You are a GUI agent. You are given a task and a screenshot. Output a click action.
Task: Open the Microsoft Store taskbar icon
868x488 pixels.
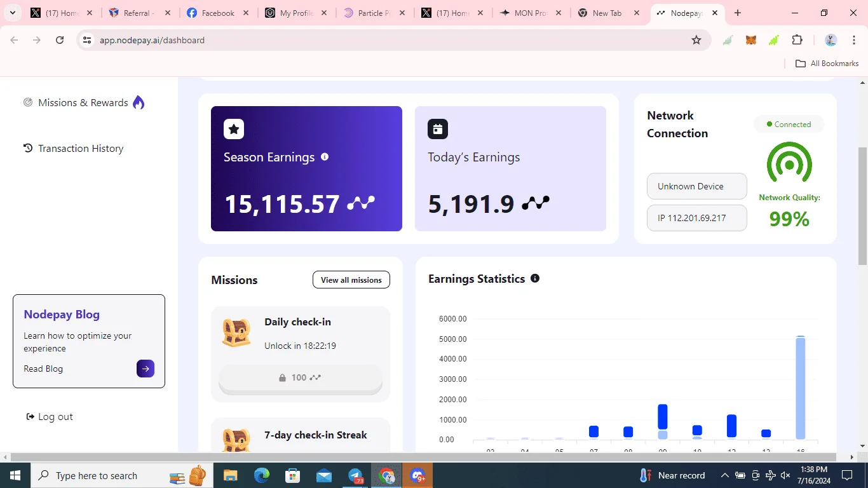point(293,475)
